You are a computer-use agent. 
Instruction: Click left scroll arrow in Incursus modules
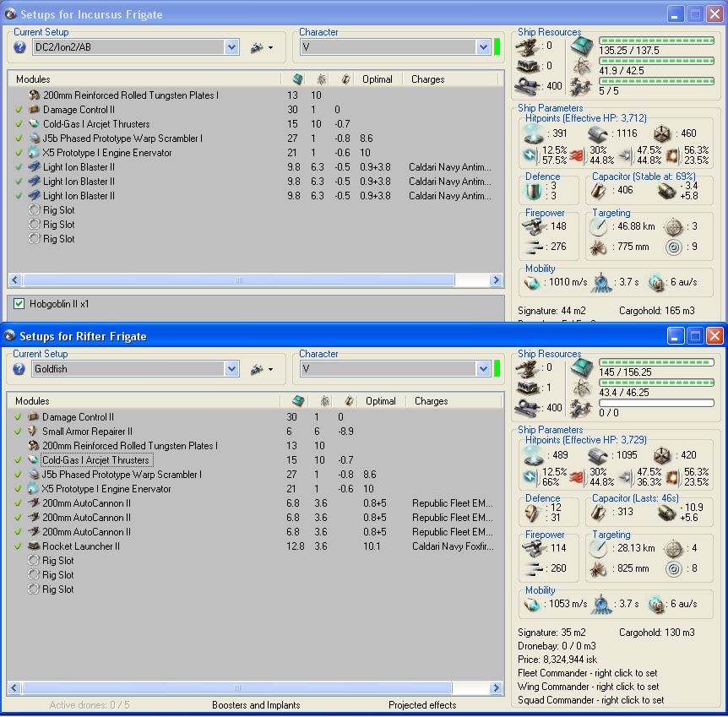tap(15, 280)
